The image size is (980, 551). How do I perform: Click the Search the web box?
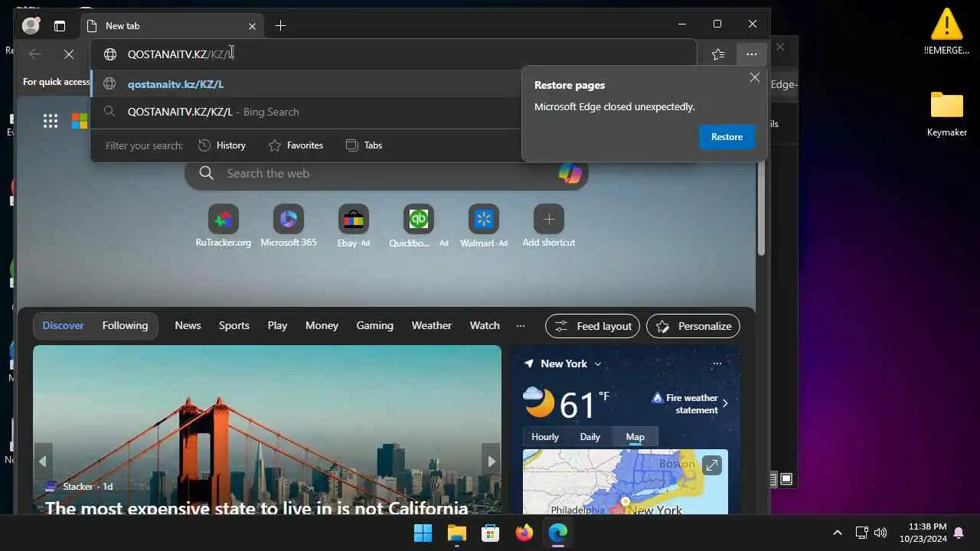coord(387,174)
